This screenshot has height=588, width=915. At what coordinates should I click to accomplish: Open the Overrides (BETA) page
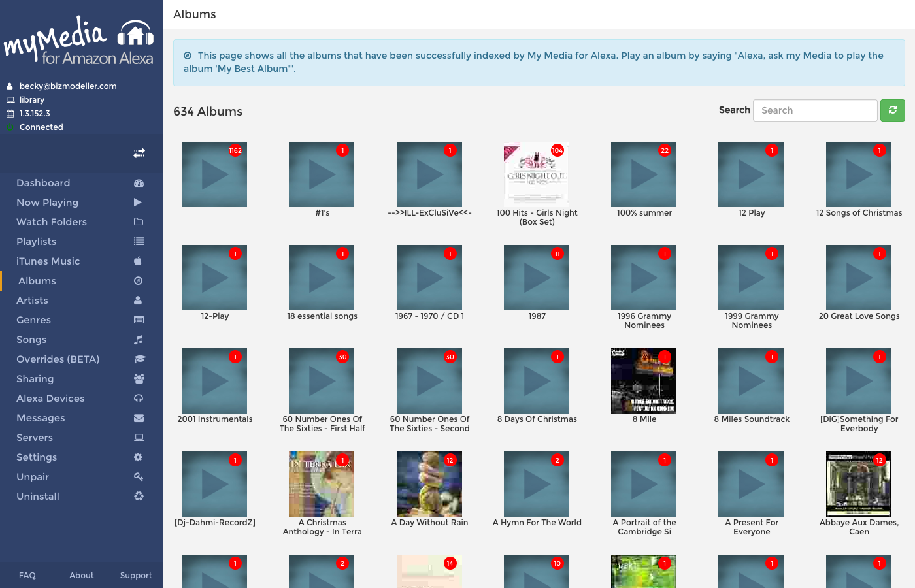pos(58,359)
